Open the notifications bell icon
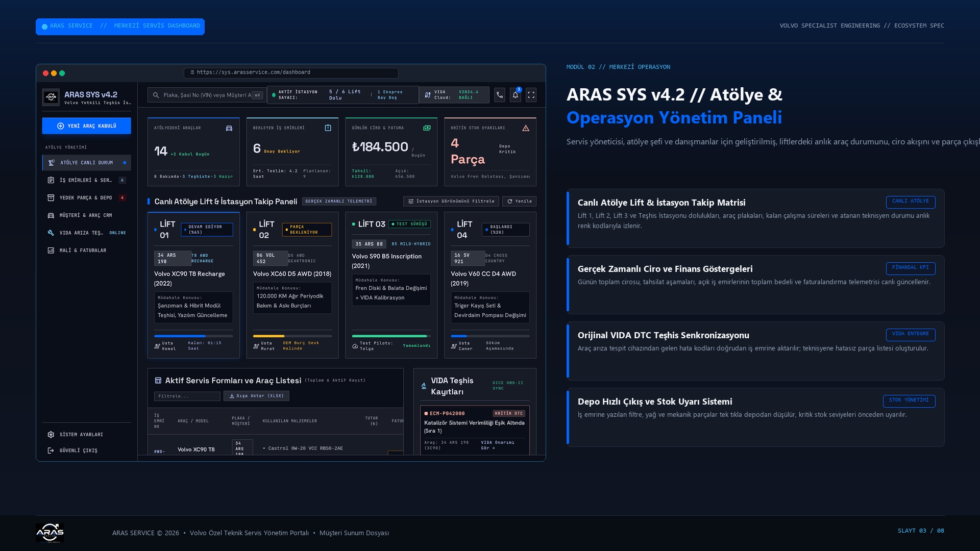Viewport: 980px width, 551px height. tap(516, 95)
